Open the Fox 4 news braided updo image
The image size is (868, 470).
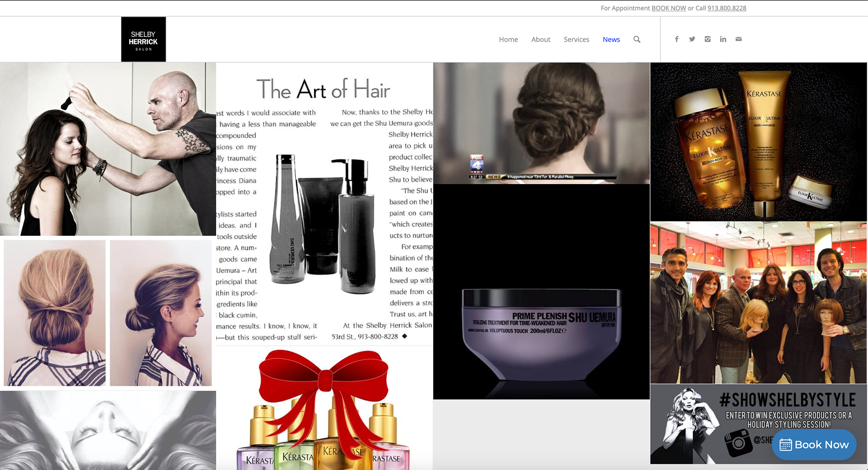(x=541, y=123)
